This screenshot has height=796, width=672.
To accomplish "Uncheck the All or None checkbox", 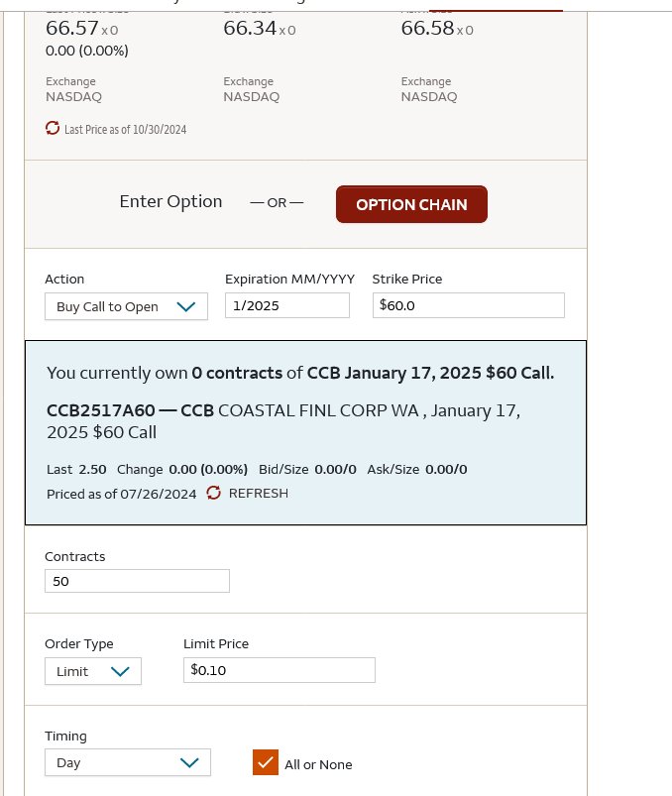I will (266, 762).
